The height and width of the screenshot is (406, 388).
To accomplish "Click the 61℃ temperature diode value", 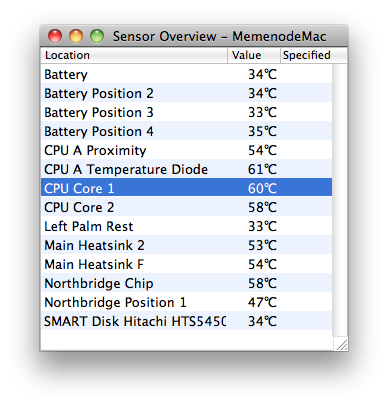I will tap(262, 169).
